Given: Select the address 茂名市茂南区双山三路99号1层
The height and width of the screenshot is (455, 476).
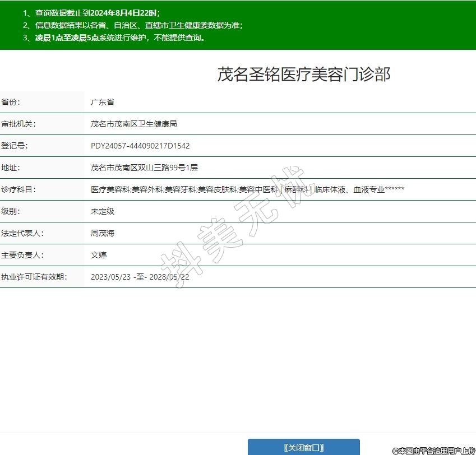Looking at the screenshot, I should tap(144, 168).
